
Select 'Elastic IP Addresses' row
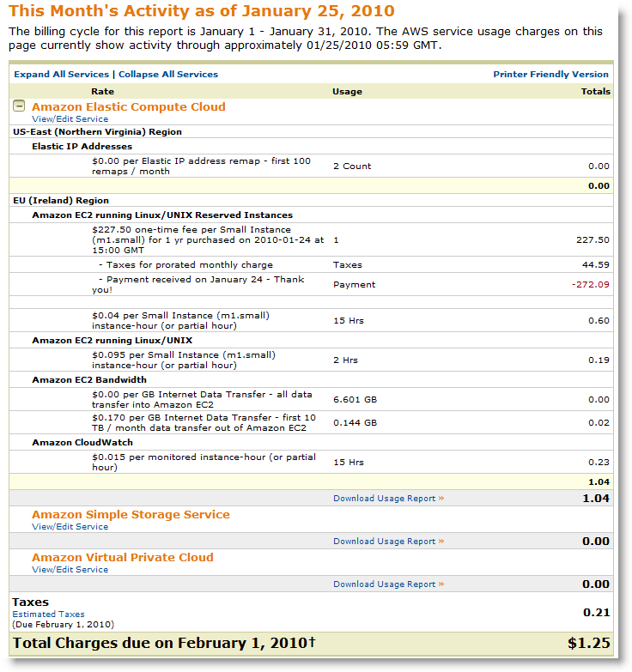(x=312, y=146)
